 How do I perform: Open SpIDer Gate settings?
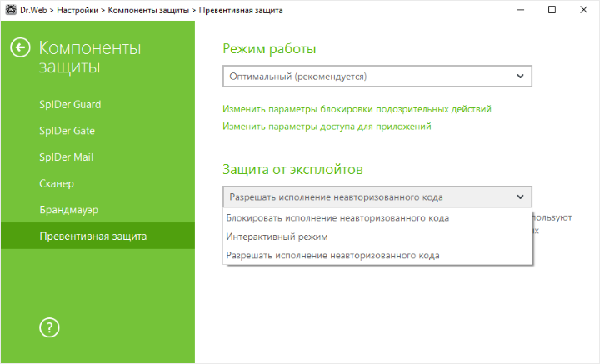[67, 131]
